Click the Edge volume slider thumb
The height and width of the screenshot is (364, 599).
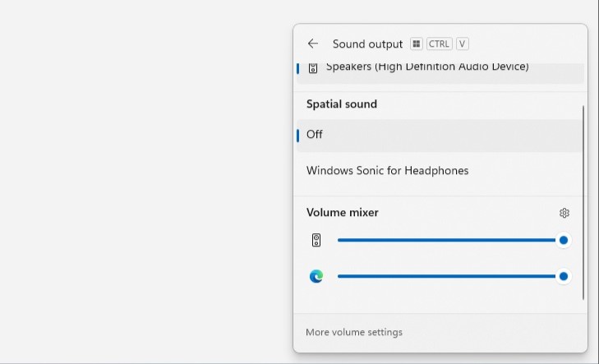pyautogui.click(x=564, y=276)
